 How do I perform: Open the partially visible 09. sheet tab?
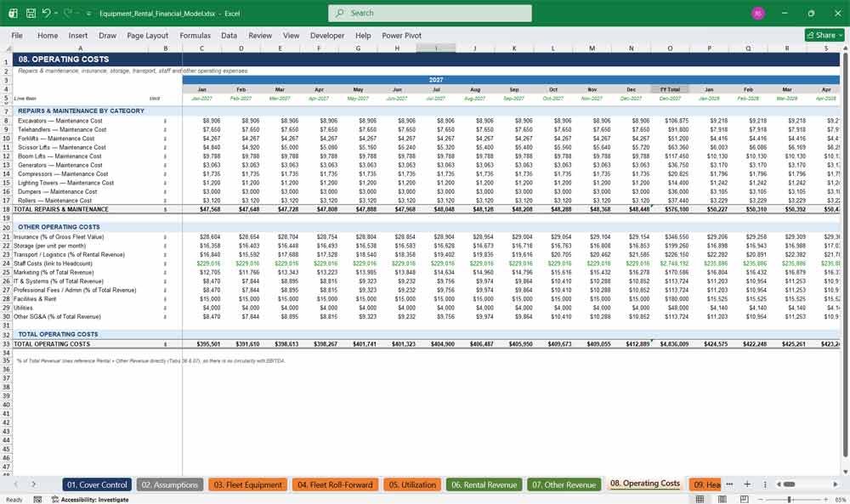705,484
